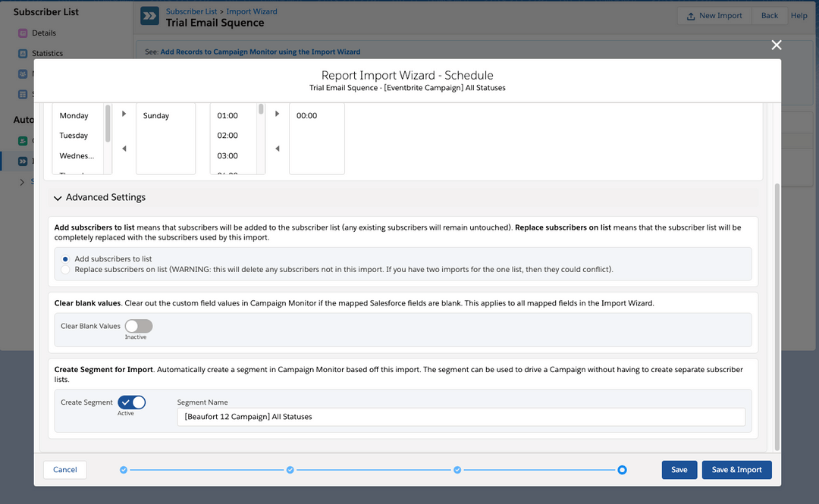
Task: Go to the first wizard progress step
Action: [124, 470]
